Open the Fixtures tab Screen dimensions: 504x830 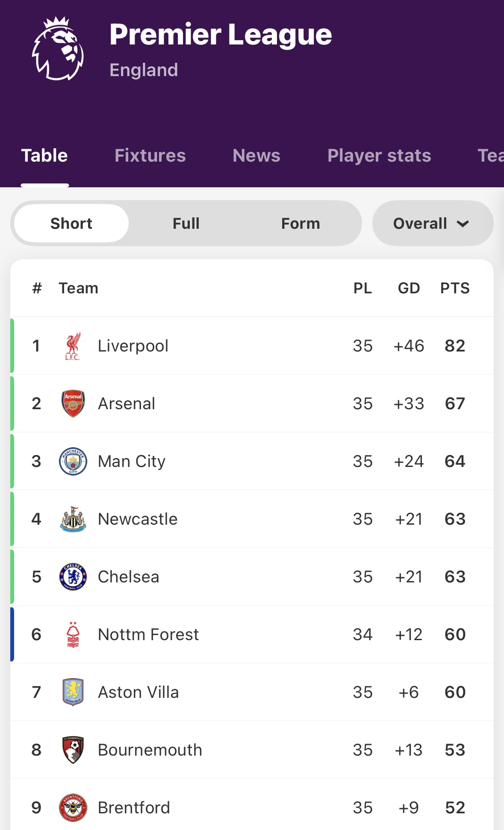(x=150, y=156)
